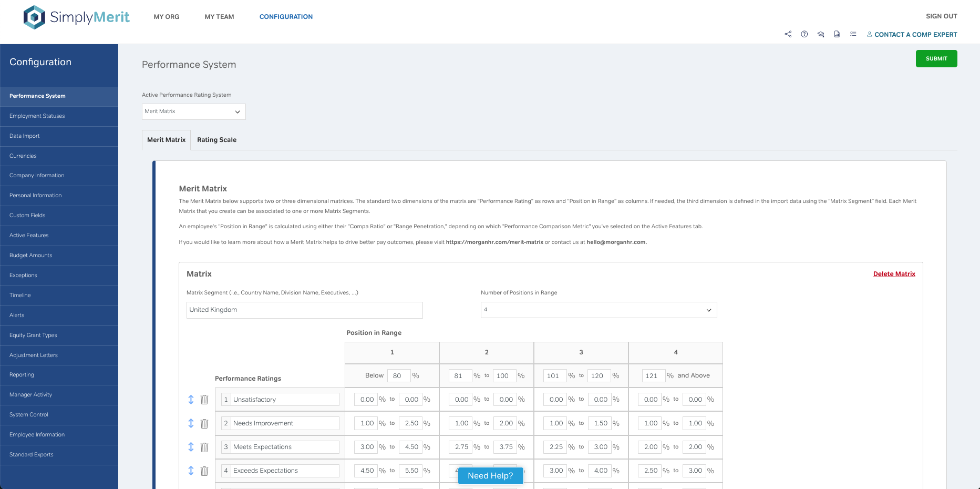This screenshot has width=980, height=489.
Task: Expand Number of Positions in Range dropdown
Action: coord(599,310)
